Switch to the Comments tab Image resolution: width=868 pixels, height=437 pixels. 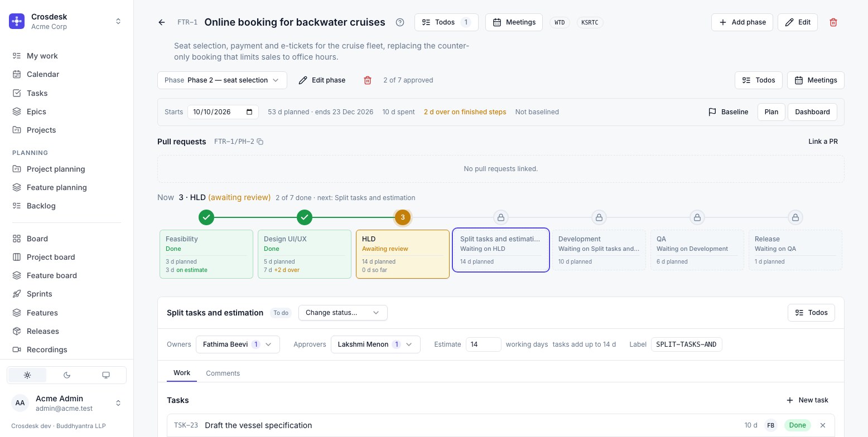pyautogui.click(x=223, y=373)
